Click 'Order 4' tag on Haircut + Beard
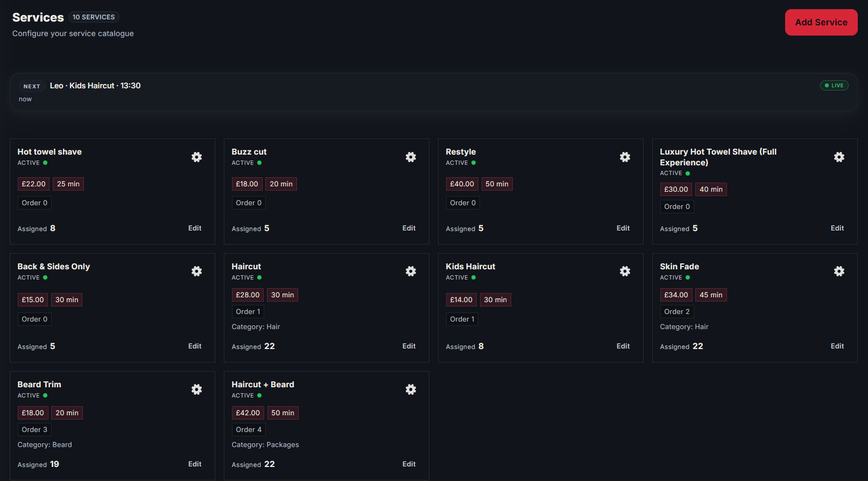Image resolution: width=868 pixels, height=481 pixels. (249, 430)
